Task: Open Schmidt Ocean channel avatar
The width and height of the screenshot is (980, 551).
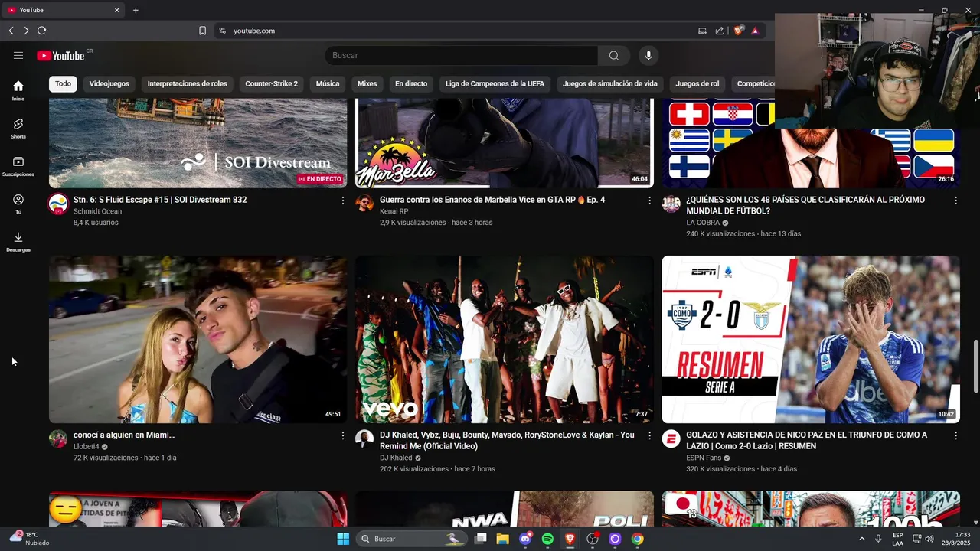Action: (58, 204)
